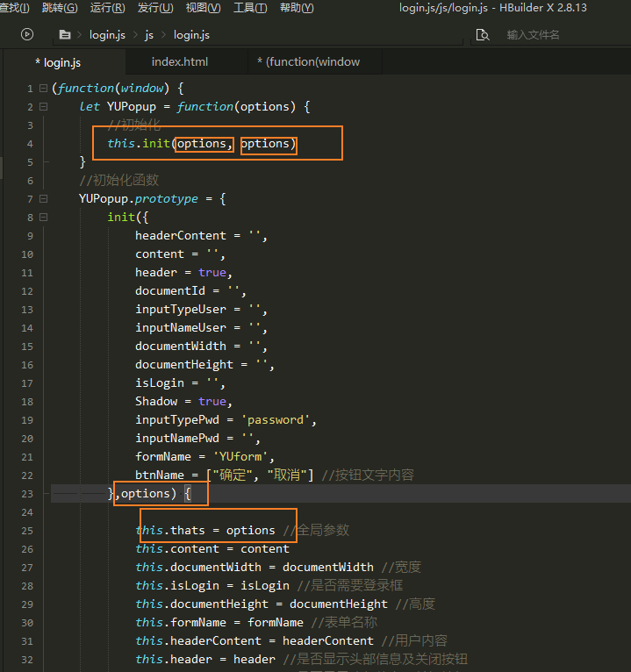The height and width of the screenshot is (672, 631).
Task: Click this.header on line 32
Action: tap(174, 660)
